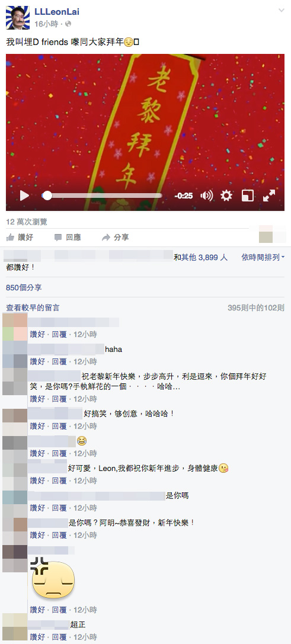Screen dimensions: 291x644
Task: Open the 其他 3,899 人 likers list
Action: pyautogui.click(x=204, y=257)
